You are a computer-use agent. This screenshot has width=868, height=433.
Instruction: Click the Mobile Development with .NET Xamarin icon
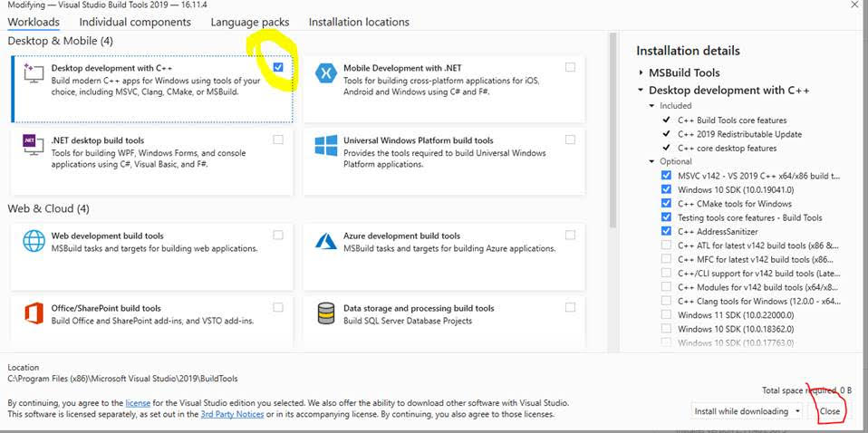coord(325,73)
